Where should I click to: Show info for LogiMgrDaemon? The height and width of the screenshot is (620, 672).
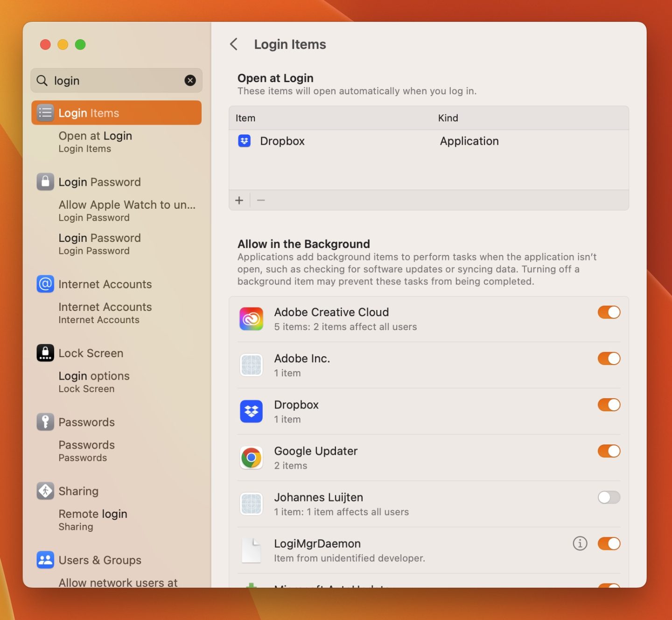580,543
